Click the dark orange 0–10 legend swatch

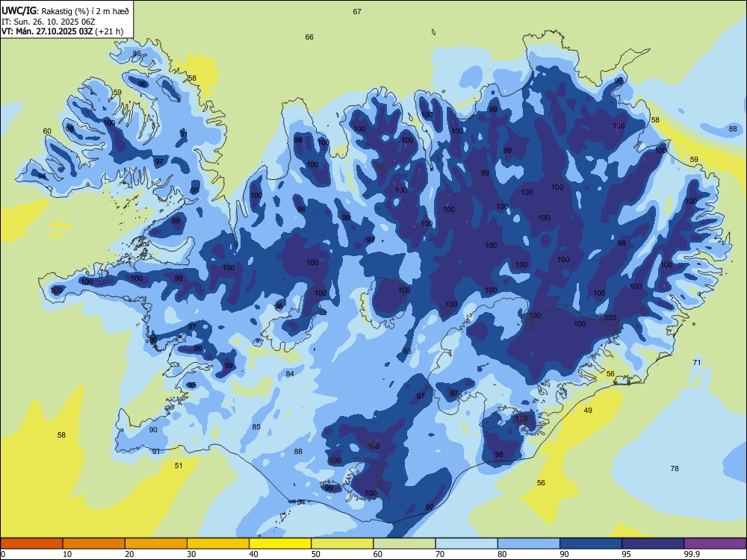pos(31,544)
